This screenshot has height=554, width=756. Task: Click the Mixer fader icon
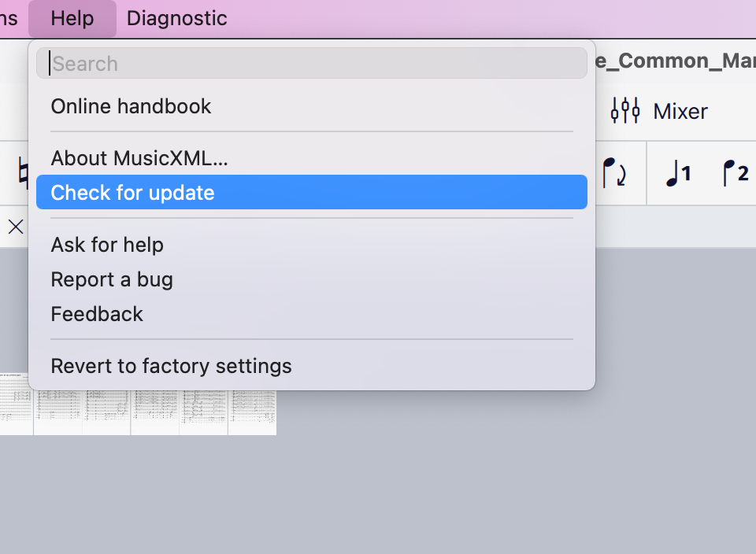(x=624, y=111)
